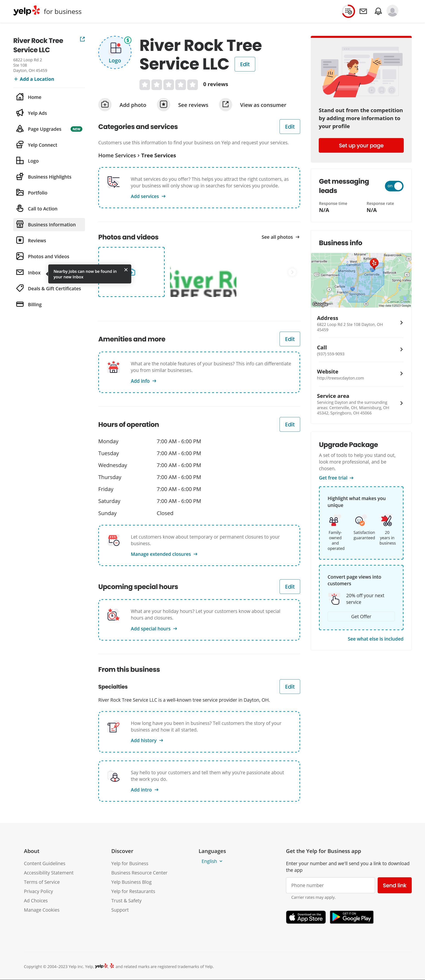The image size is (425, 980).
Task: Open the English language dropdown
Action: [212, 861]
